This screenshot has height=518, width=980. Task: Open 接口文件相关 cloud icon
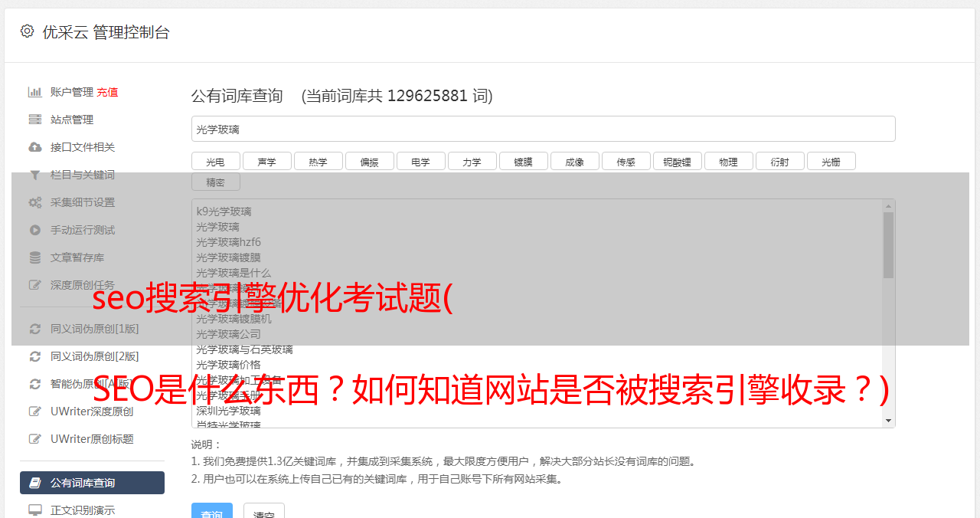click(35, 147)
